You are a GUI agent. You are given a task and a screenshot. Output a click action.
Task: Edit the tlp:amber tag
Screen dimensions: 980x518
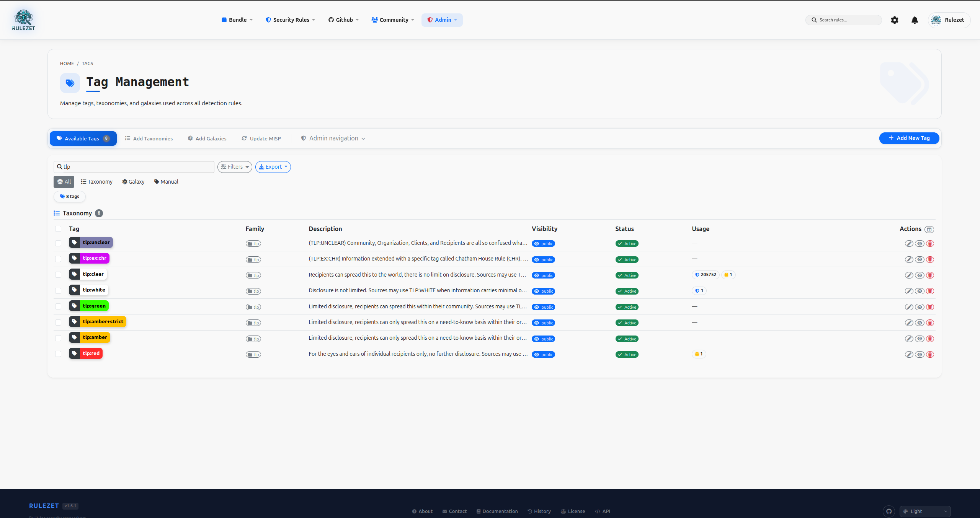[909, 339]
